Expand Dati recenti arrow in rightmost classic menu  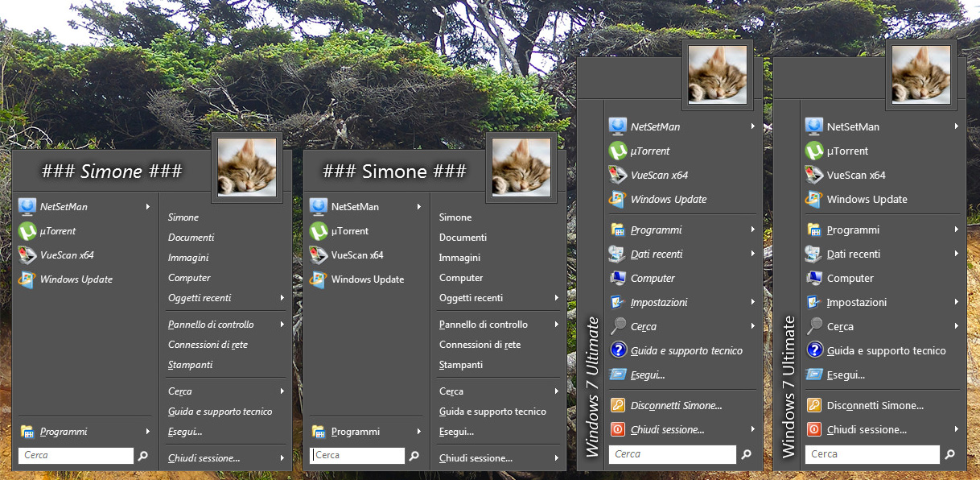click(957, 254)
